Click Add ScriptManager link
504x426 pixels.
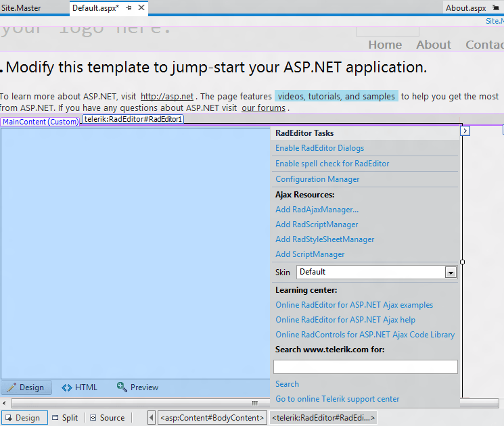310,254
